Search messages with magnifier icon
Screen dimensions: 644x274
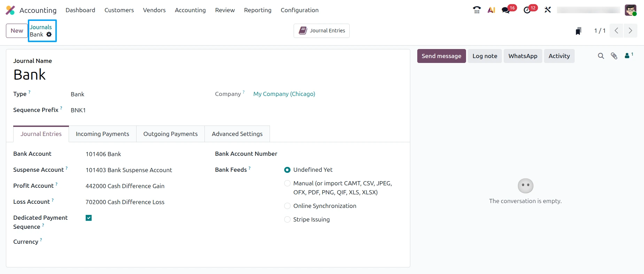(x=601, y=56)
